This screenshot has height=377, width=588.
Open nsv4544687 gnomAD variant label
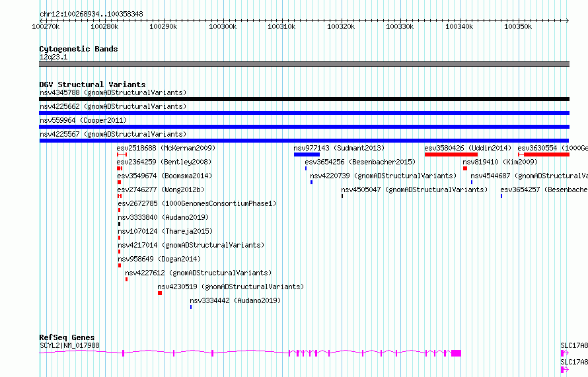coord(529,176)
